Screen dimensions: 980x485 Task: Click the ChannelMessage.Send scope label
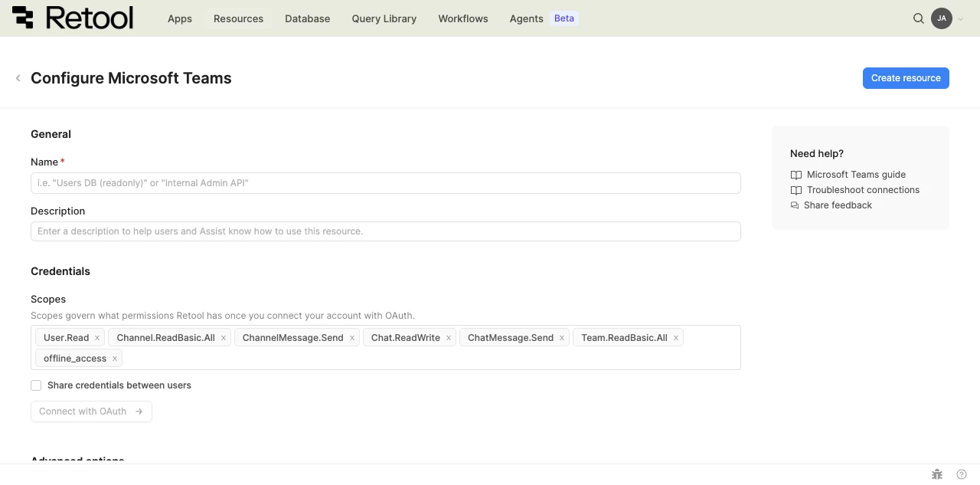coord(293,338)
